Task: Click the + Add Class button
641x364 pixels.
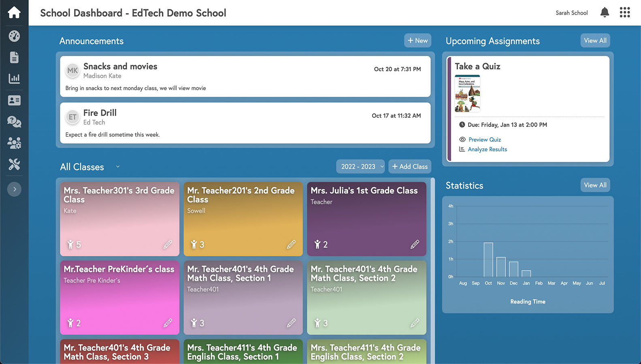Action: coord(410,167)
